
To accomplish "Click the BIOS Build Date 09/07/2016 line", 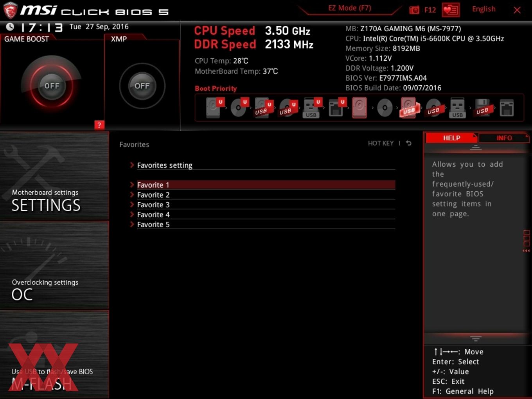I will 393,88.
